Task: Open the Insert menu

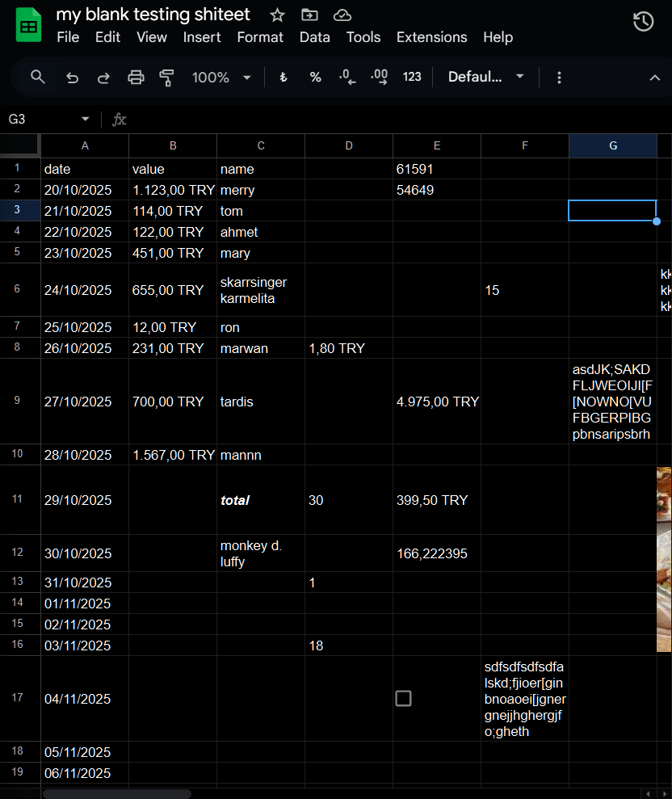Action: pos(202,37)
